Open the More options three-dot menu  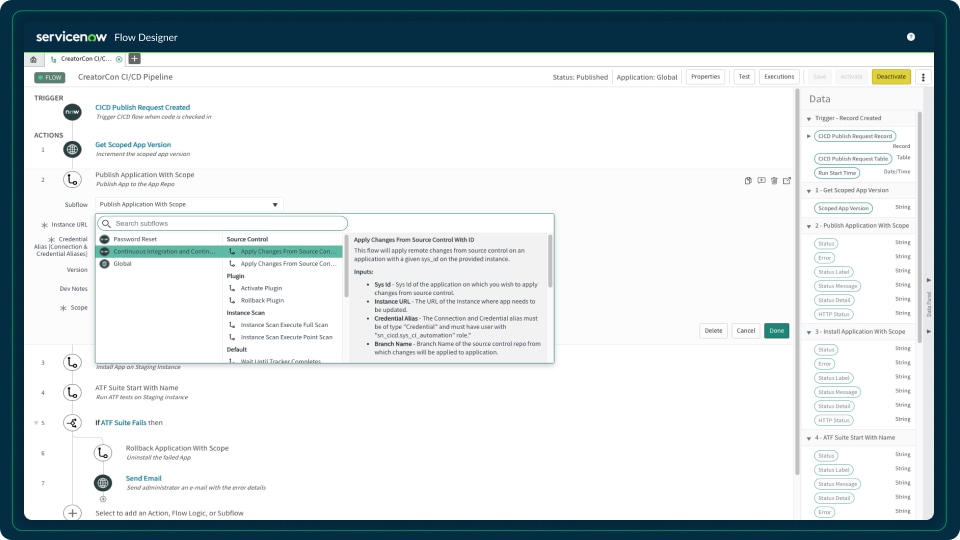click(923, 77)
